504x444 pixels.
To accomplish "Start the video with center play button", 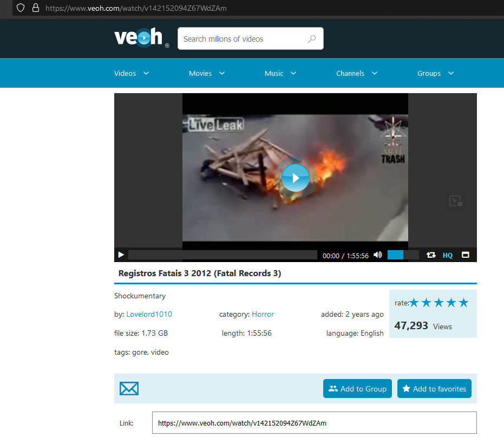I will [x=296, y=178].
